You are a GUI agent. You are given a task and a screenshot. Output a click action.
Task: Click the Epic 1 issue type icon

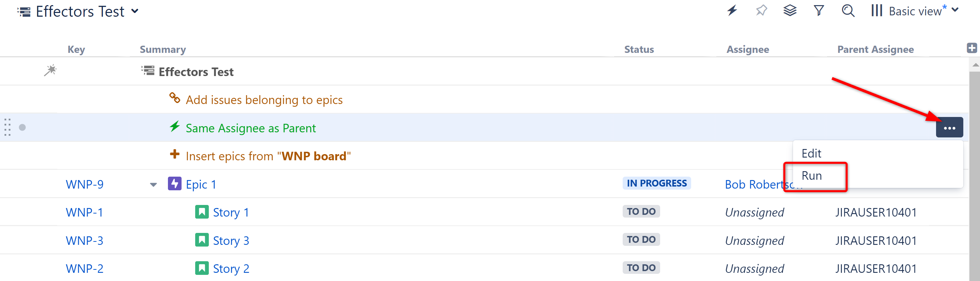175,184
